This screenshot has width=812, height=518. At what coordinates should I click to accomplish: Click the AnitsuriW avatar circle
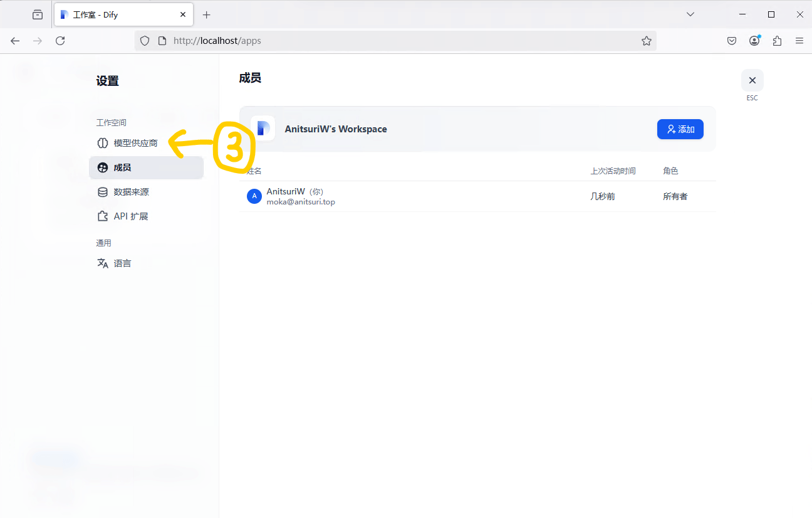[x=254, y=196]
